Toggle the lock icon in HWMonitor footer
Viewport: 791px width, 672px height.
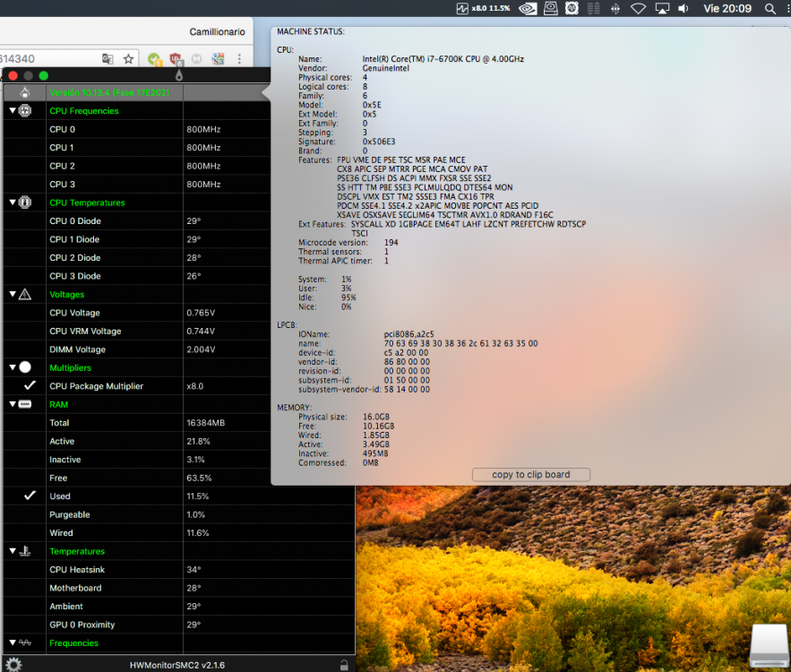tap(344, 665)
